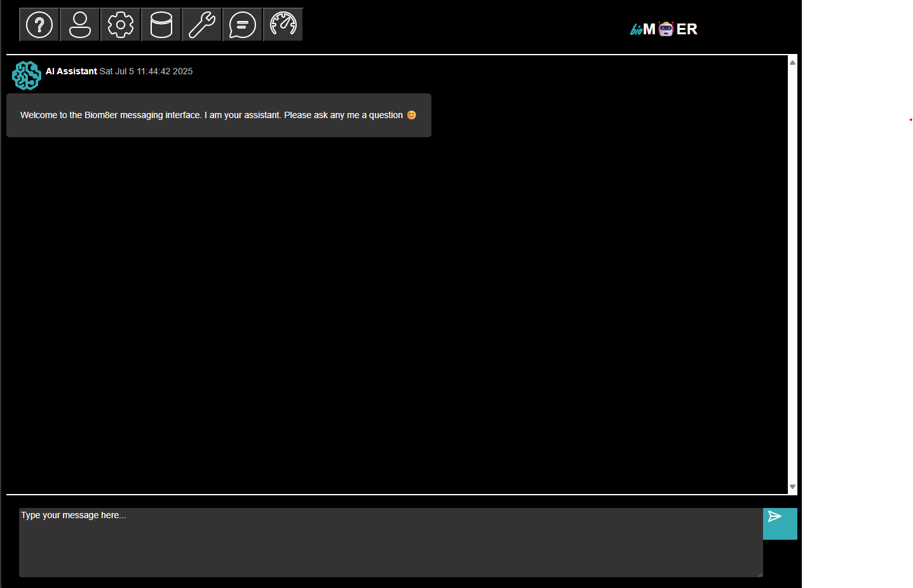Click the chat scrollbar track
Image resolution: width=913 pixels, height=588 pixels.
(x=792, y=274)
